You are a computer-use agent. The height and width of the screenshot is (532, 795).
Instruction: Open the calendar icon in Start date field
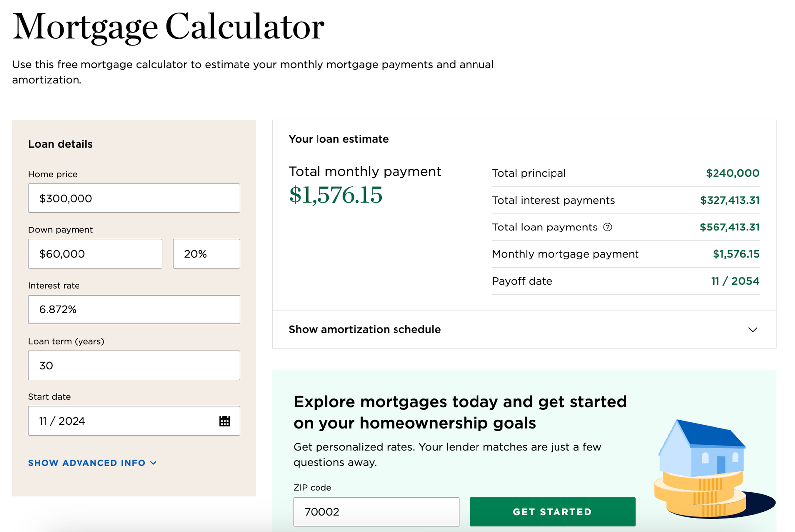225,421
